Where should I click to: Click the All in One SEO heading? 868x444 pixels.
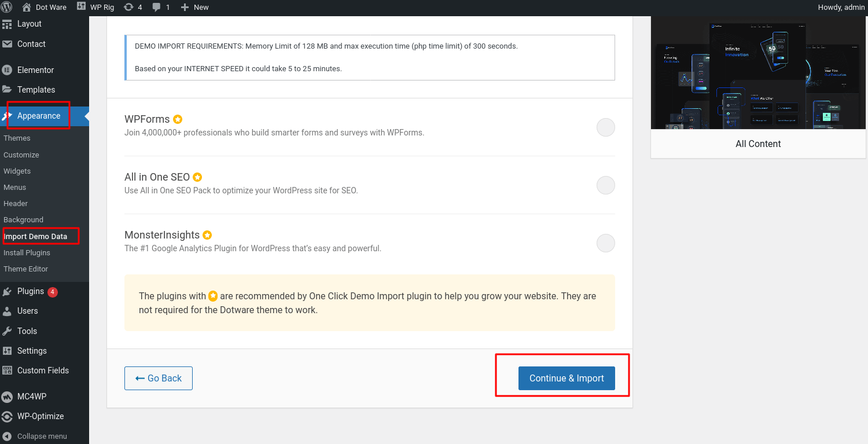click(x=157, y=177)
